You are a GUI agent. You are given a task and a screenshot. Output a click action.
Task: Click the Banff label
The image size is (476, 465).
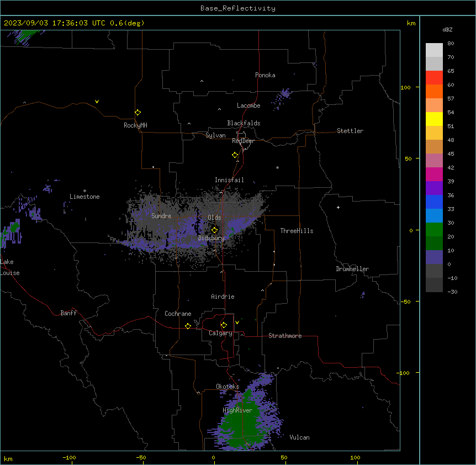click(x=68, y=313)
